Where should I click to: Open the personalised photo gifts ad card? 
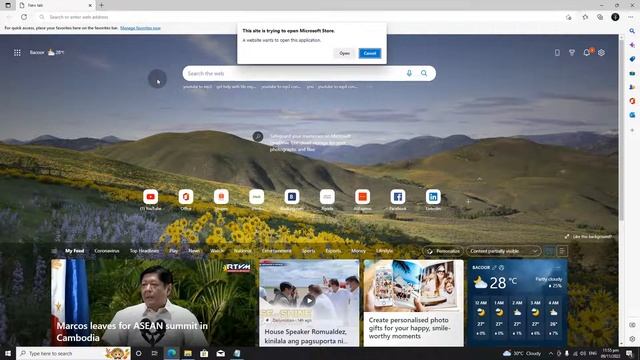click(x=413, y=303)
